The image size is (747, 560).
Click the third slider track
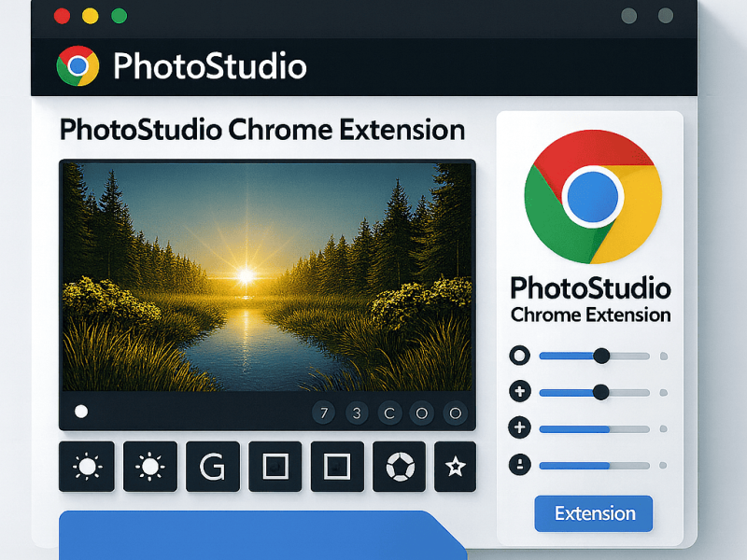(x=595, y=429)
